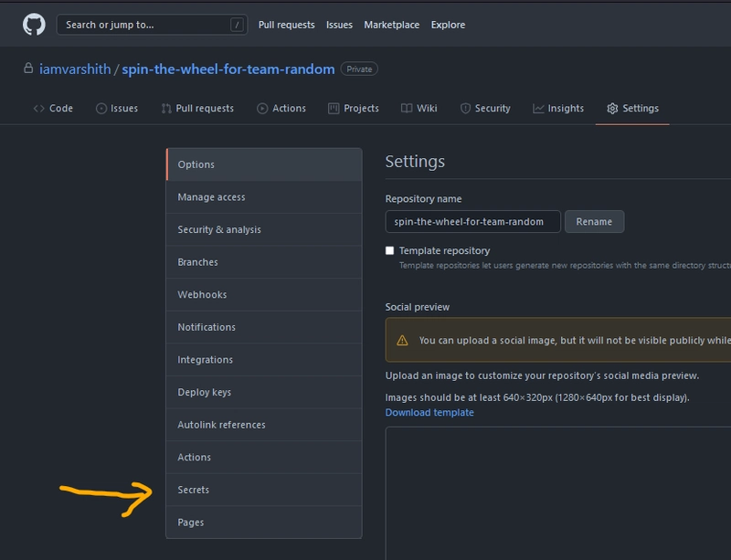Click the Issues tab circle icon
Screen dimensions: 731x560
click(101, 109)
